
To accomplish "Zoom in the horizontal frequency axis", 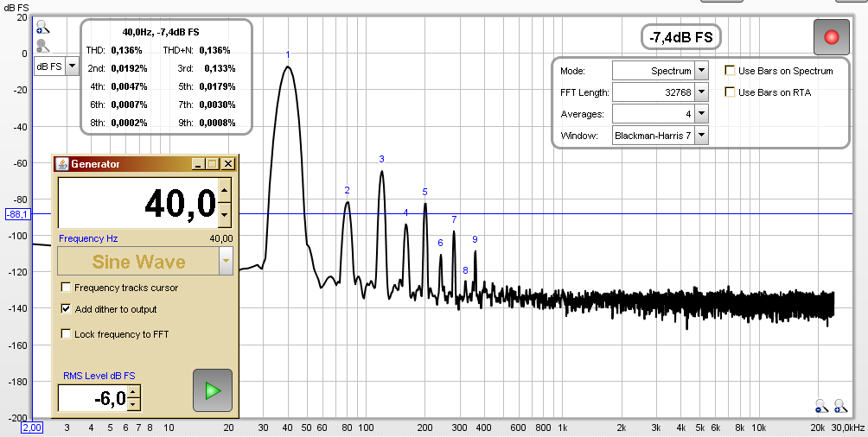I will pos(839,405).
